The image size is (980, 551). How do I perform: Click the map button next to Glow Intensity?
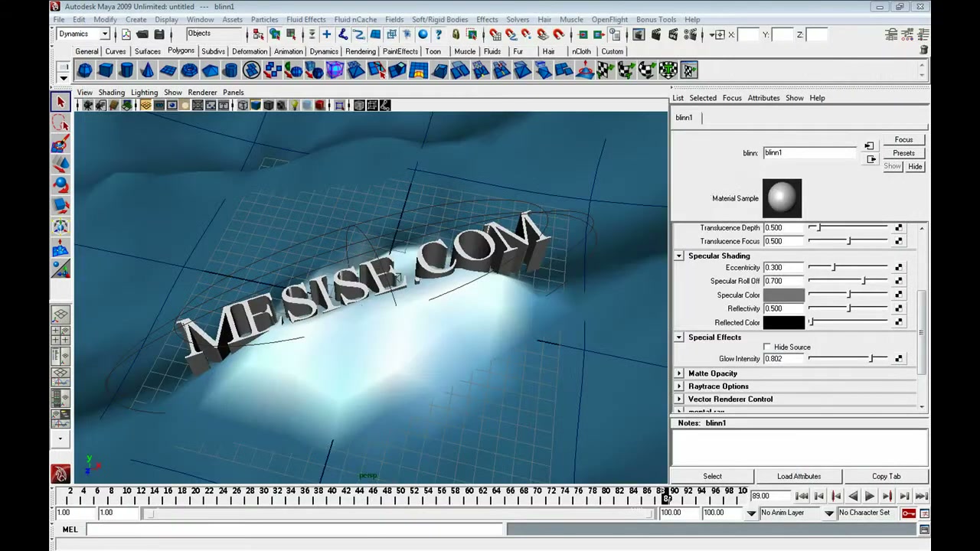[x=899, y=358]
